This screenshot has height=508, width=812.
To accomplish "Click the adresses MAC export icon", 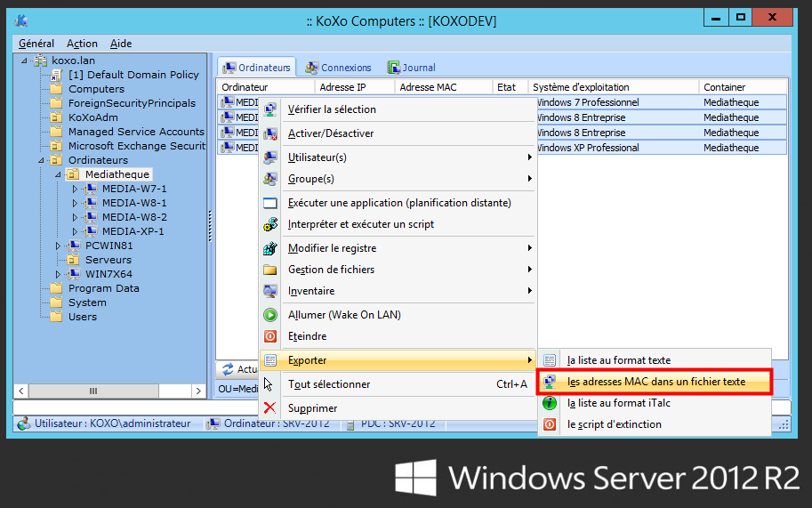I will (x=550, y=382).
